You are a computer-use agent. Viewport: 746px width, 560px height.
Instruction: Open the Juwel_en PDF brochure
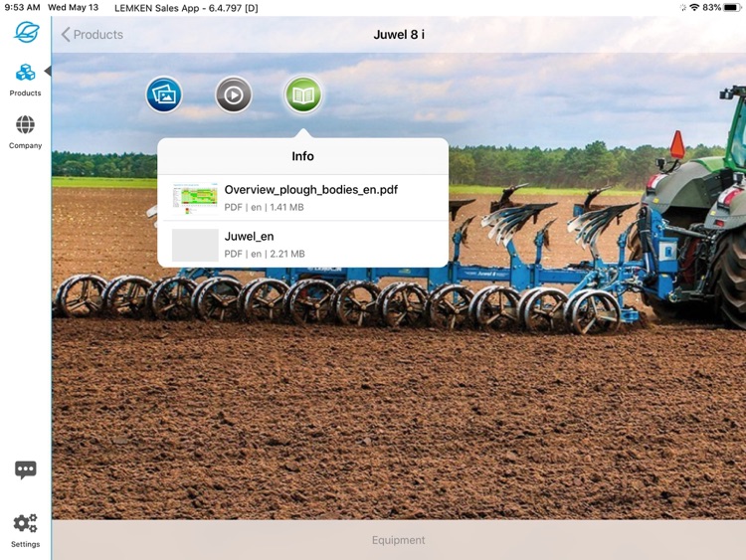pyautogui.click(x=302, y=244)
